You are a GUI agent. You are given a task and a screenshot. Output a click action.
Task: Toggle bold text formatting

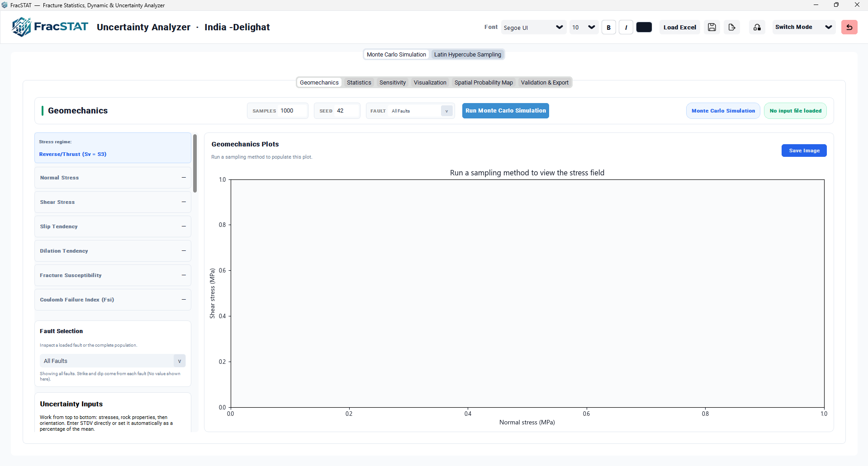click(609, 27)
